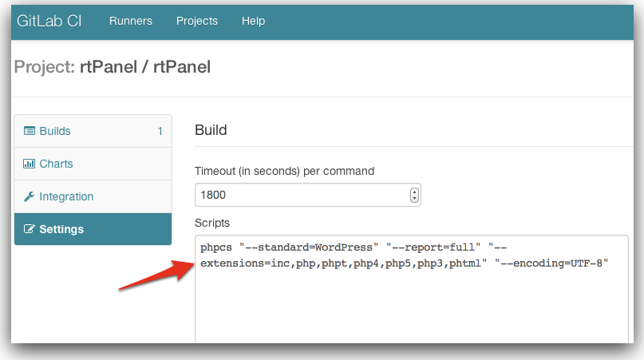Open Projects in the top navigation
The width and height of the screenshot is (644, 360).
(x=197, y=21)
